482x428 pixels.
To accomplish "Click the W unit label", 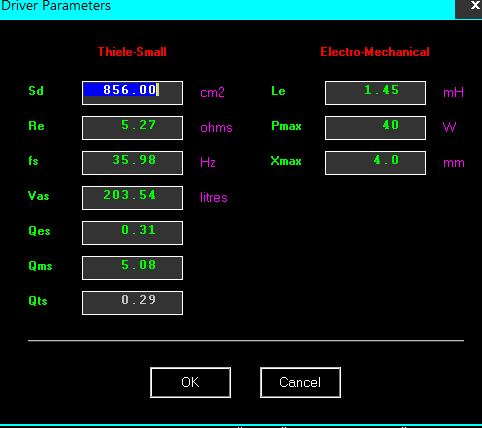I will [x=449, y=127].
